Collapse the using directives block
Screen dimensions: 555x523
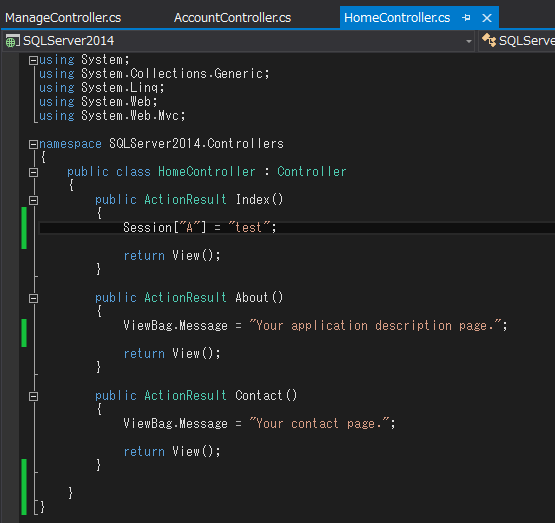pyautogui.click(x=33, y=61)
